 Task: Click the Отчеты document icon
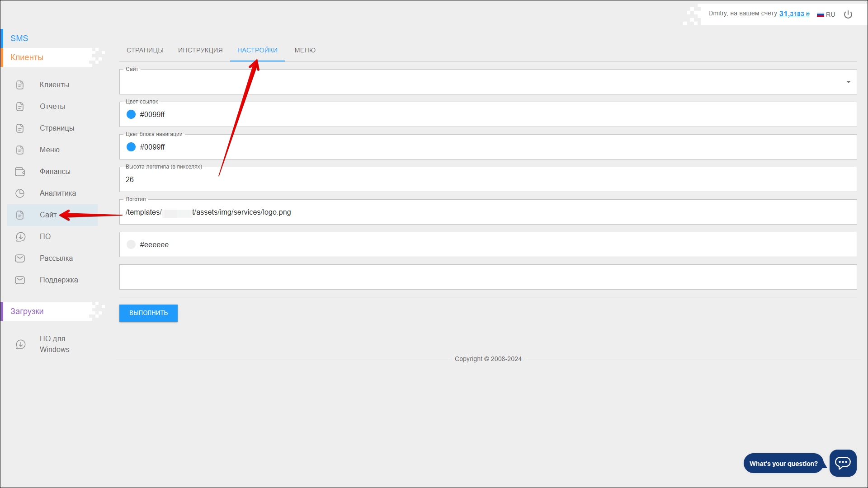(x=20, y=107)
